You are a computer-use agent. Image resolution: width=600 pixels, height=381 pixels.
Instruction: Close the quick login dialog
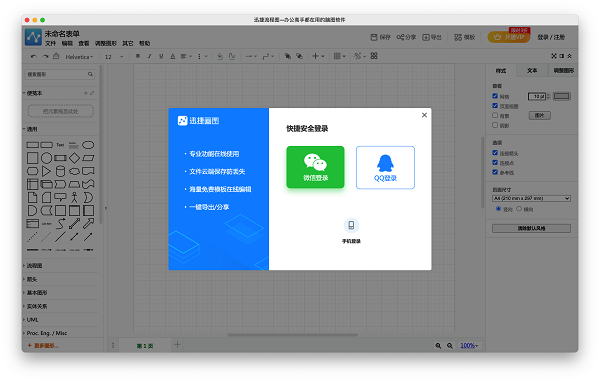424,115
